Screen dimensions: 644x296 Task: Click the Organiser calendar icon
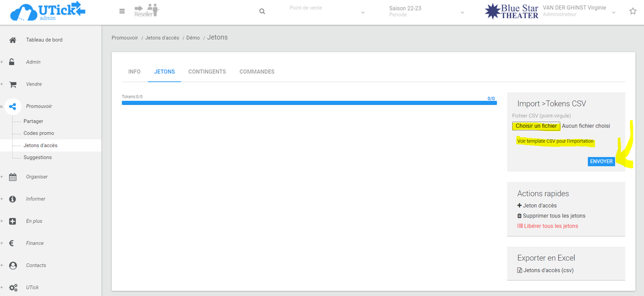point(13,177)
